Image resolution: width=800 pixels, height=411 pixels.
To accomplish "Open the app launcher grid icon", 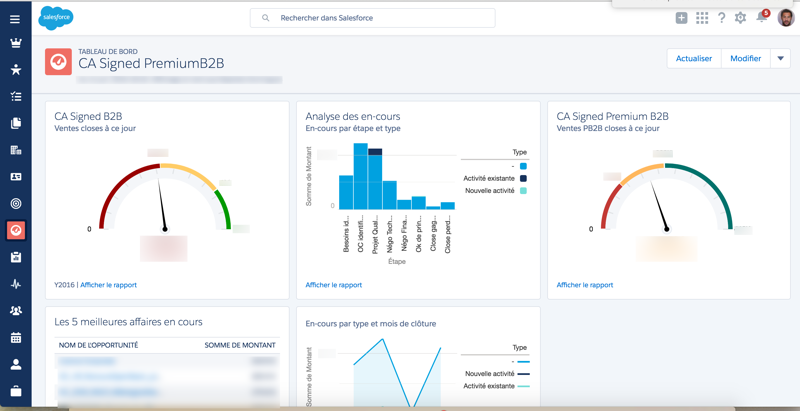I will (x=702, y=18).
